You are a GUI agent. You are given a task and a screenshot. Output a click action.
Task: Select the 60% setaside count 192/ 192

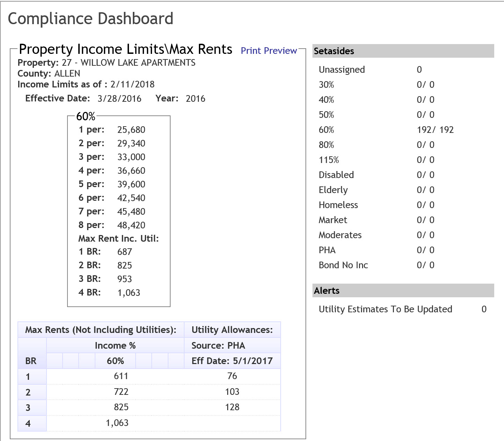point(435,130)
